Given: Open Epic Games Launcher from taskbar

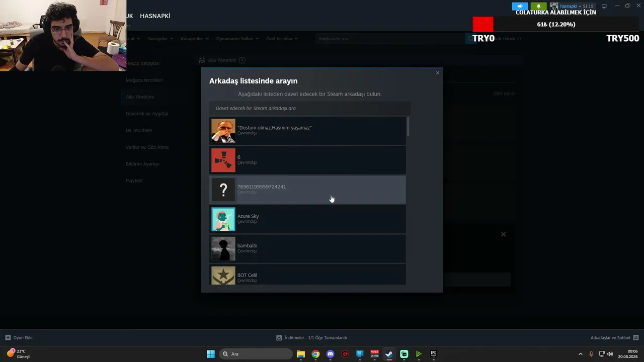Looking at the screenshot, I should pyautogui.click(x=433, y=354).
